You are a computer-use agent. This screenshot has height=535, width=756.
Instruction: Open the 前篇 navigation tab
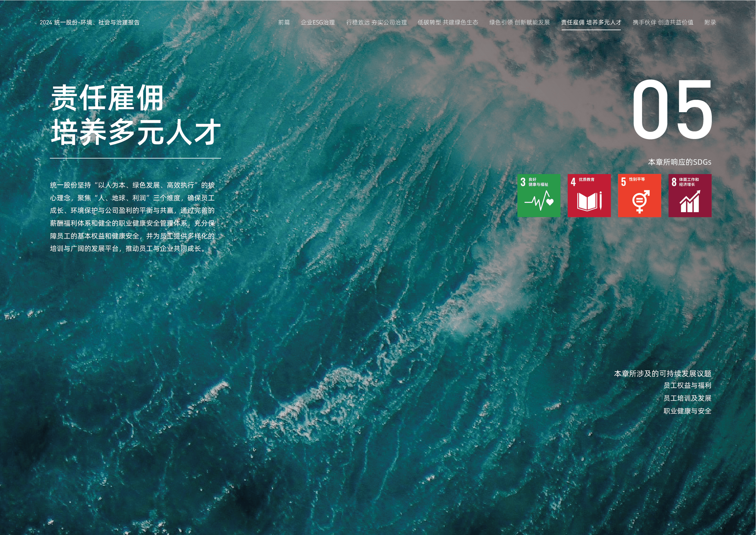[x=284, y=22]
